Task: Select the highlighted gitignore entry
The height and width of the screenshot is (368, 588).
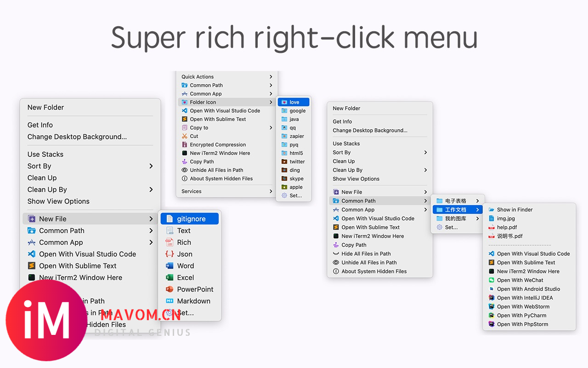Action: [x=190, y=219]
